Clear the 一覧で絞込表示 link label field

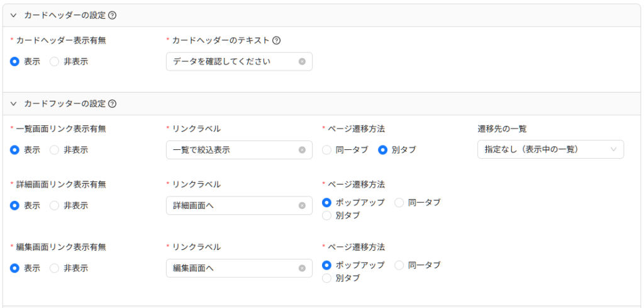(302, 150)
